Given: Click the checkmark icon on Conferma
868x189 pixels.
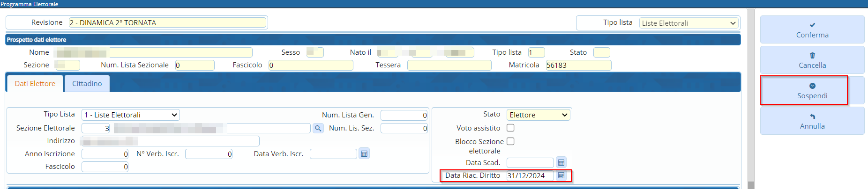Looking at the screenshot, I should [812, 25].
